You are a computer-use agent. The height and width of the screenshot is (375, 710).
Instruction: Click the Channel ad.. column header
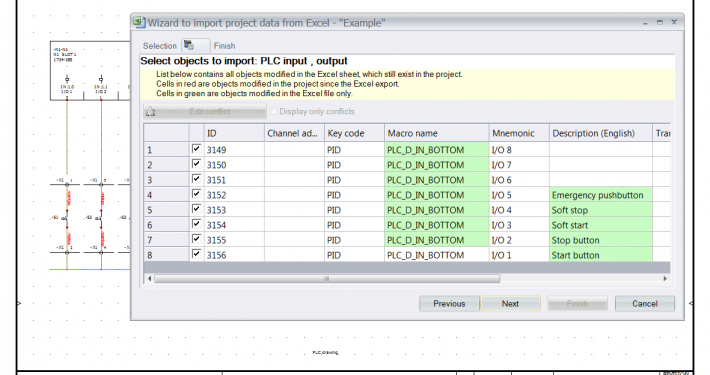coord(294,133)
